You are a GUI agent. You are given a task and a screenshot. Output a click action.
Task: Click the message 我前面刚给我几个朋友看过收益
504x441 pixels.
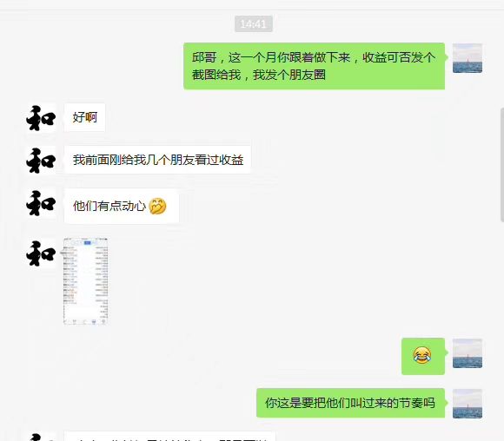[x=157, y=160]
